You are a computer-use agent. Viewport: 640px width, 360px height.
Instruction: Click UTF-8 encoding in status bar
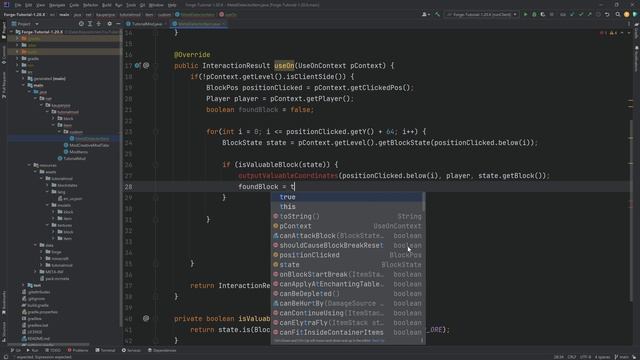[585, 357]
